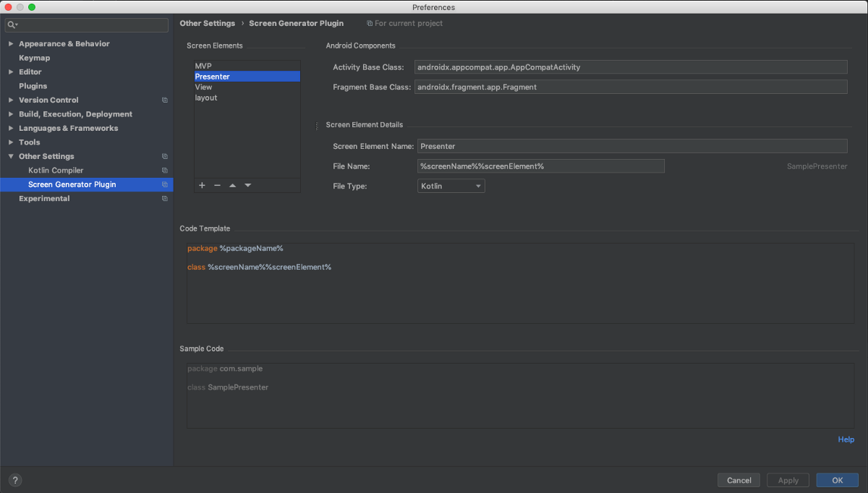The width and height of the screenshot is (868, 493).
Task: Click the splitter grip beside Screen Element Details
Action: 317,126
